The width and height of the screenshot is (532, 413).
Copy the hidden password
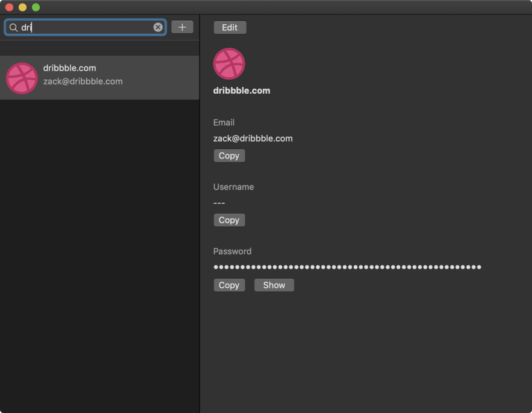[229, 285]
